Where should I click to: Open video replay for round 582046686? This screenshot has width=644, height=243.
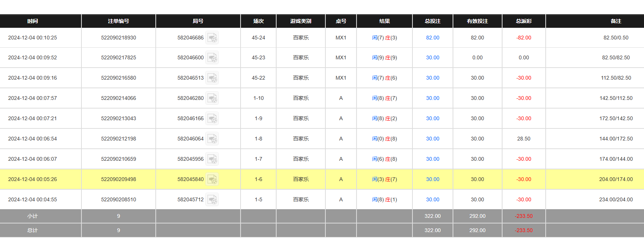212,38
